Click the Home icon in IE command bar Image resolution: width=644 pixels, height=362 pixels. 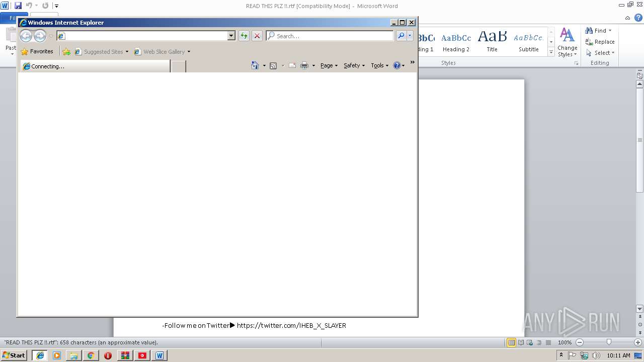(x=255, y=65)
